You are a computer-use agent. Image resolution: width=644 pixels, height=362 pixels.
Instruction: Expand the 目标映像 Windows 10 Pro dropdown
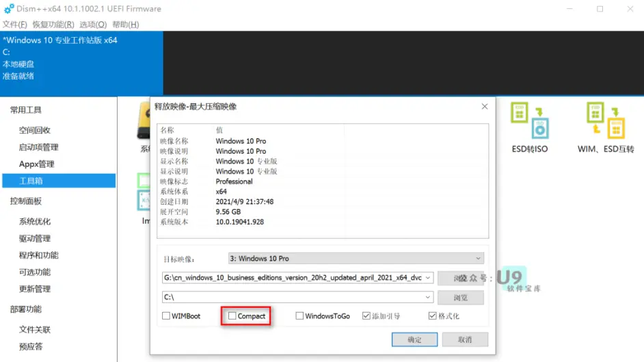(355, 259)
